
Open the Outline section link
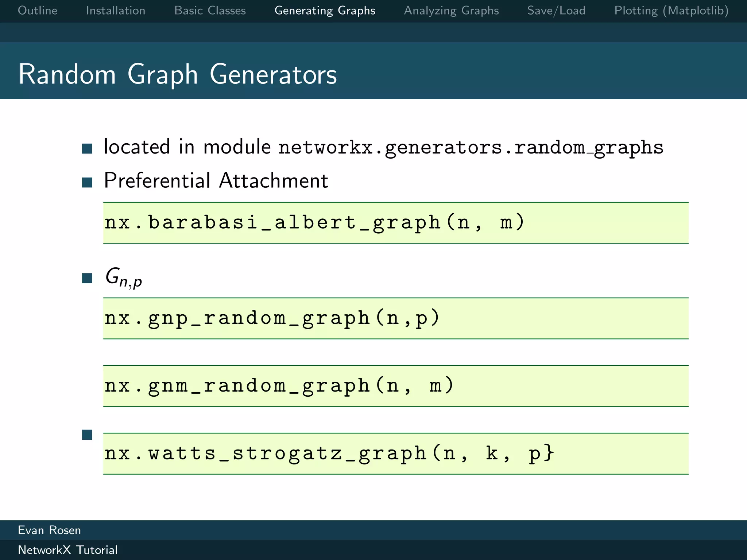click(x=38, y=11)
